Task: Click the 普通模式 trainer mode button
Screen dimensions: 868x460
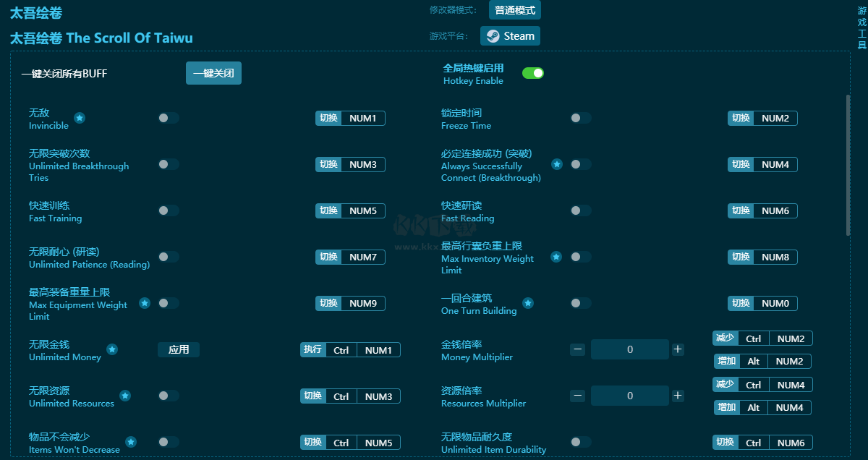Action: [515, 10]
